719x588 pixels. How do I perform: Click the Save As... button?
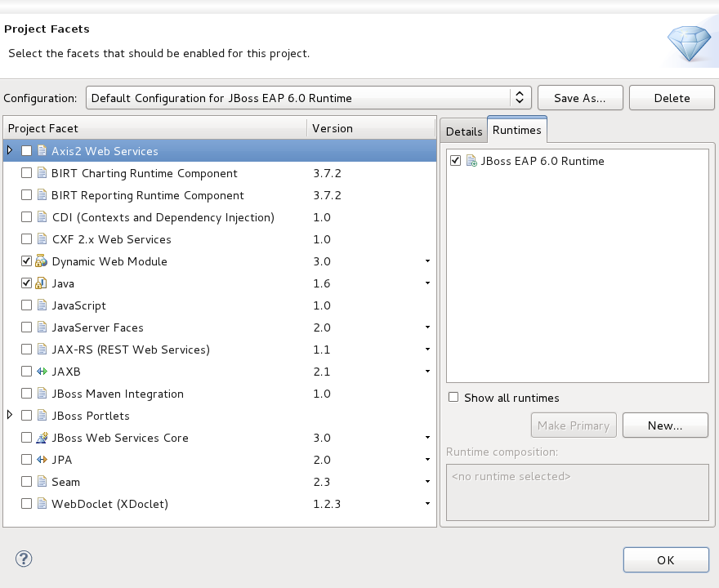click(x=579, y=98)
